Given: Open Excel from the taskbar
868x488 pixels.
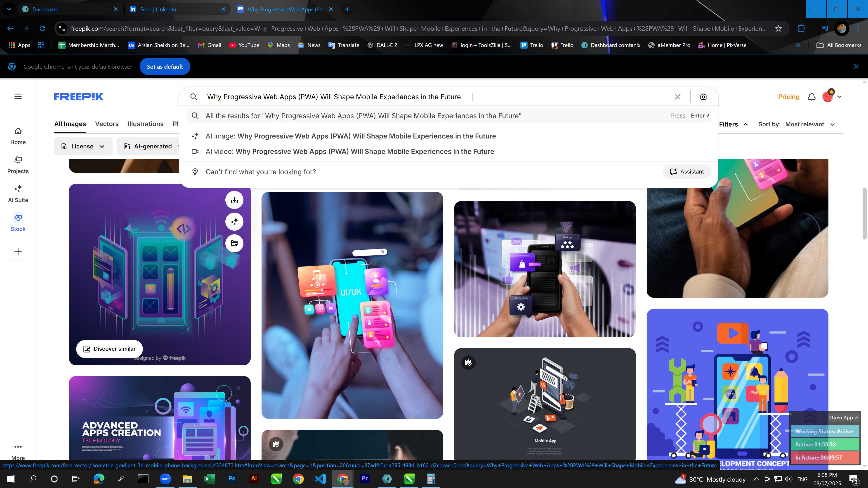Looking at the screenshot, I should (x=210, y=479).
